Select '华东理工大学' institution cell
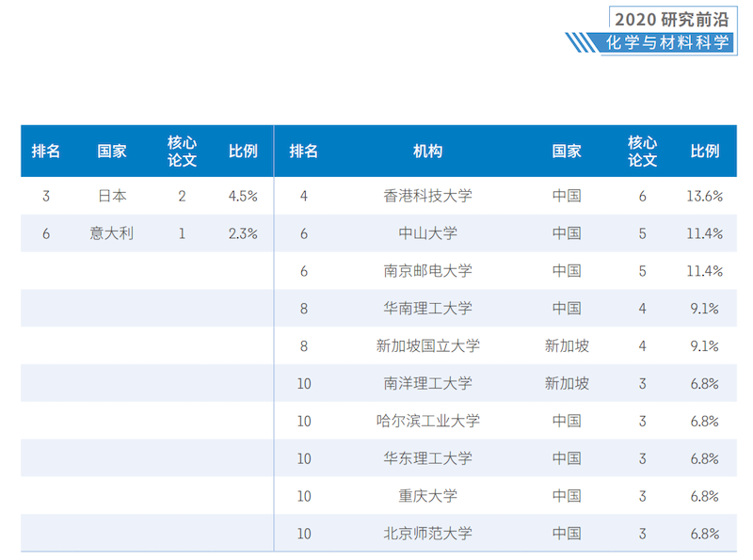This screenshot has height=560, width=753. coord(427,458)
